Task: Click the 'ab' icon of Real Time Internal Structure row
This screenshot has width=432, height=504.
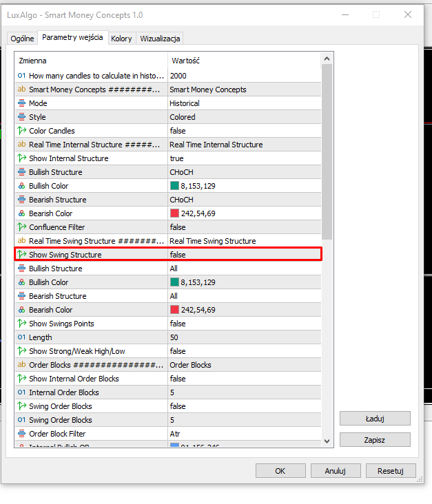Action: pyautogui.click(x=21, y=145)
